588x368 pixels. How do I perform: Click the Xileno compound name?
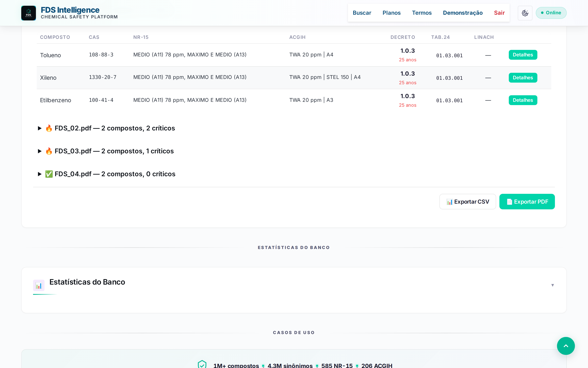(x=48, y=78)
